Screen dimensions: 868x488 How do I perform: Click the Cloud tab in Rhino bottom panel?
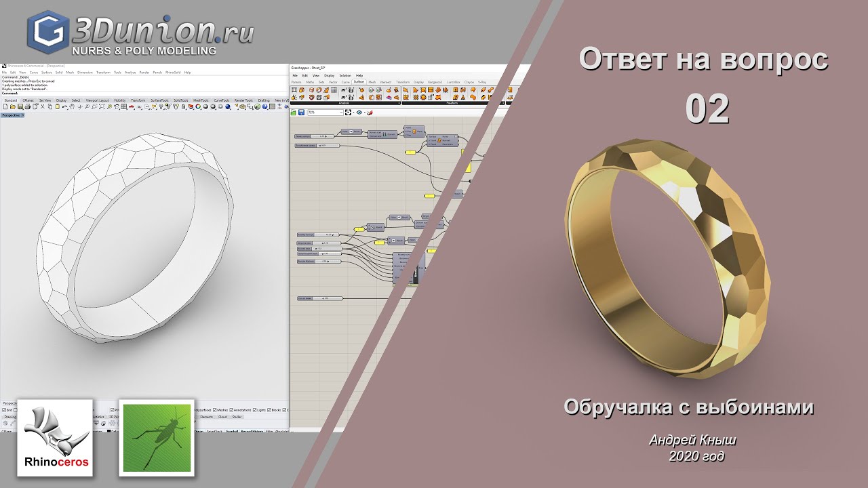tap(222, 417)
